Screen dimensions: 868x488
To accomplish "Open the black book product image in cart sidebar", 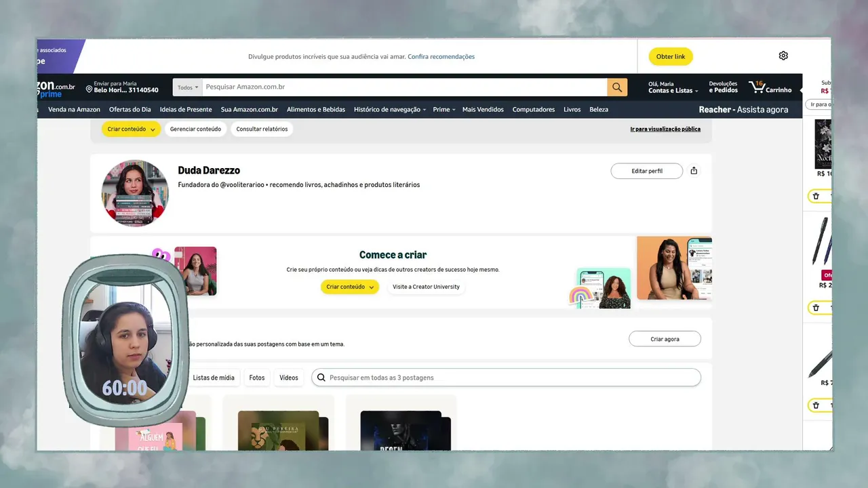I will 823,144.
